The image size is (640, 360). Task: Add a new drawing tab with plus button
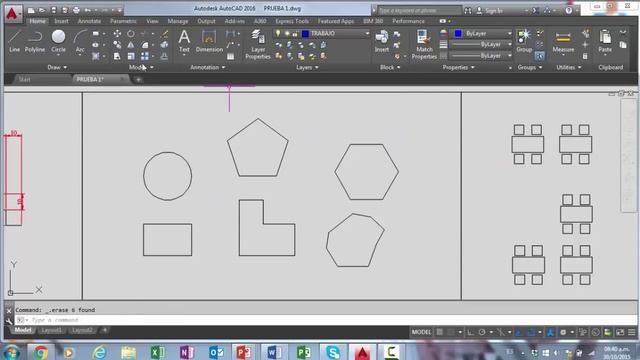[x=138, y=80]
